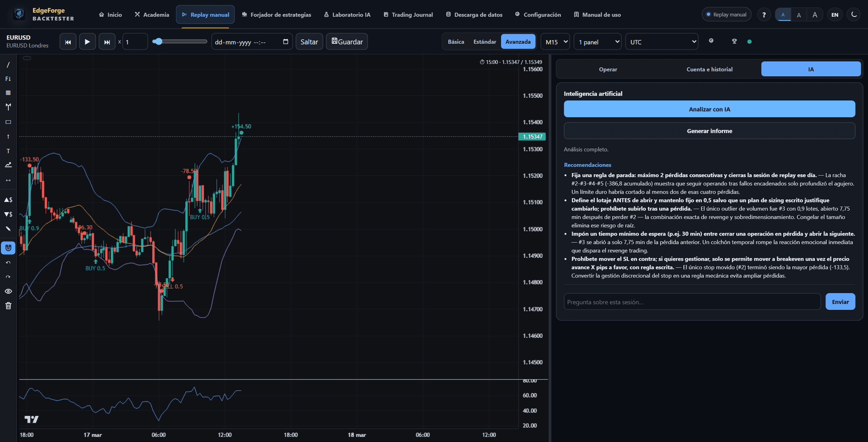Open the calendar picker in the date field
Image resolution: width=868 pixels, height=442 pixels.
point(285,41)
